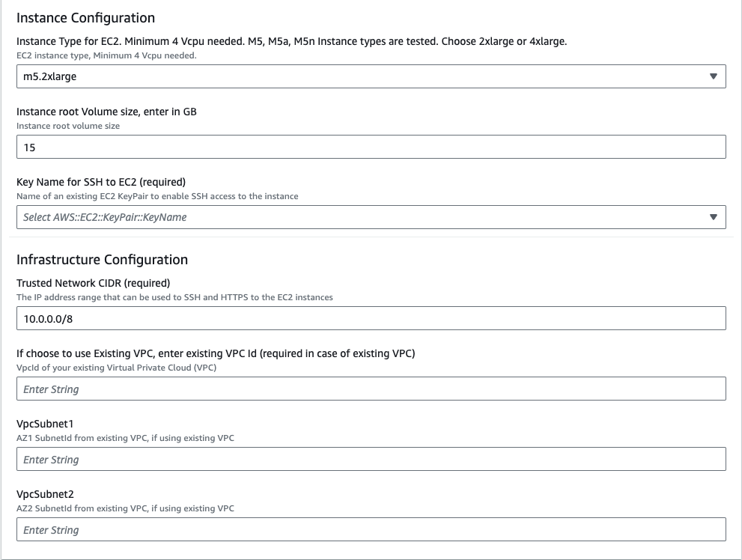
Task: Click the VpcSubnet2 Enter String box
Action: click(371, 529)
